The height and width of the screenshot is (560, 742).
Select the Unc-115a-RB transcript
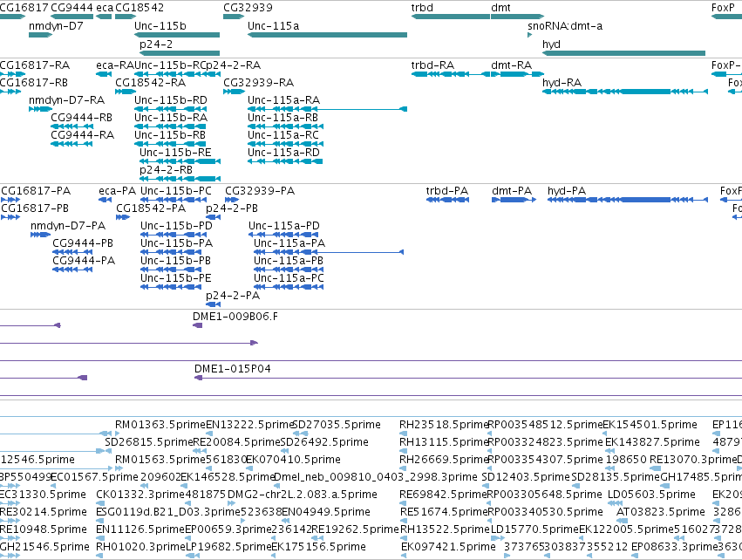click(285, 126)
